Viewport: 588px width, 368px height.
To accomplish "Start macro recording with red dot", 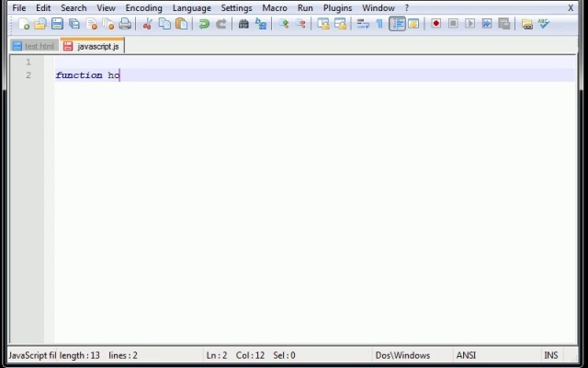I will (435, 24).
